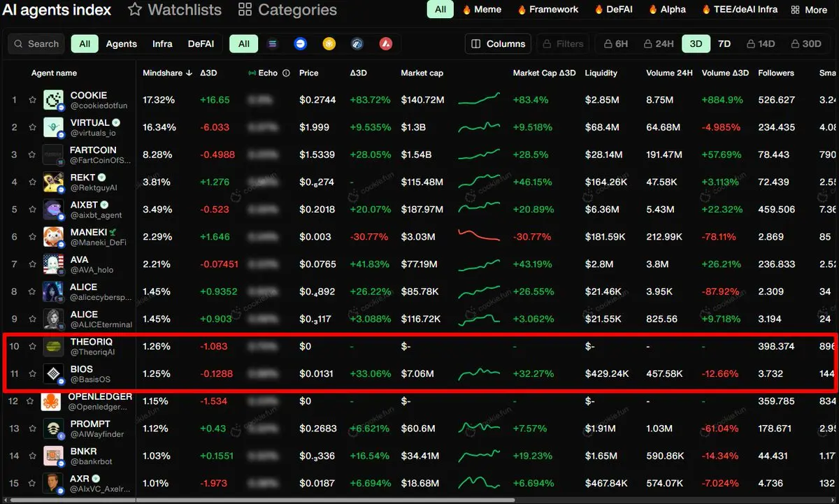This screenshot has height=504, width=839.
Task: Select the locked 24H time range
Action: click(x=659, y=44)
